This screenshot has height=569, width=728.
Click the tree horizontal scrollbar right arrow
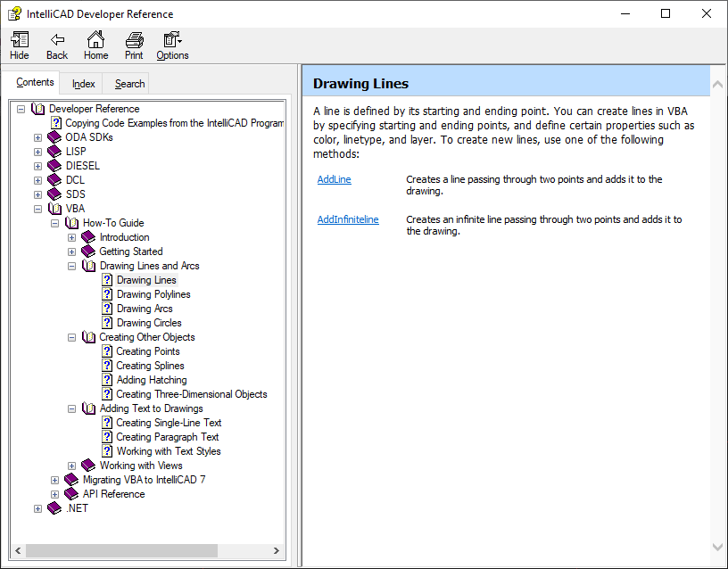point(277,551)
